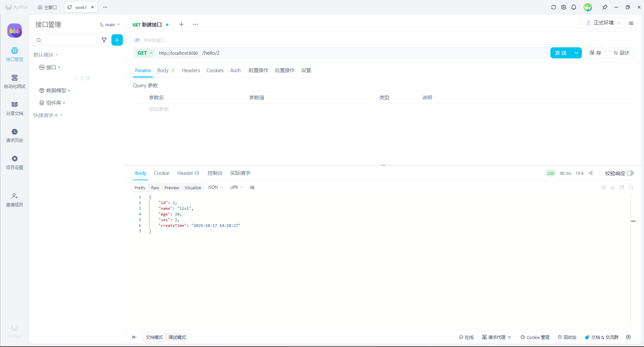Select 自动化测试 in the left sidebar
The height and width of the screenshot is (347, 644).
pyautogui.click(x=14, y=82)
